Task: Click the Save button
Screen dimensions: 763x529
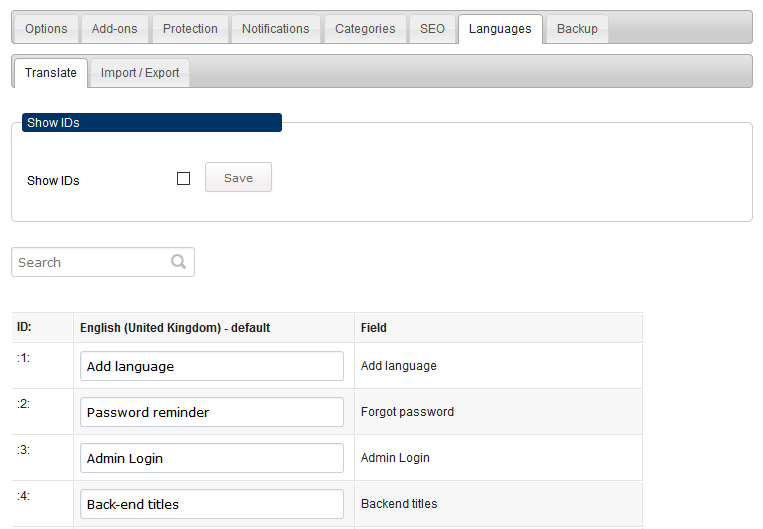Action: point(238,177)
